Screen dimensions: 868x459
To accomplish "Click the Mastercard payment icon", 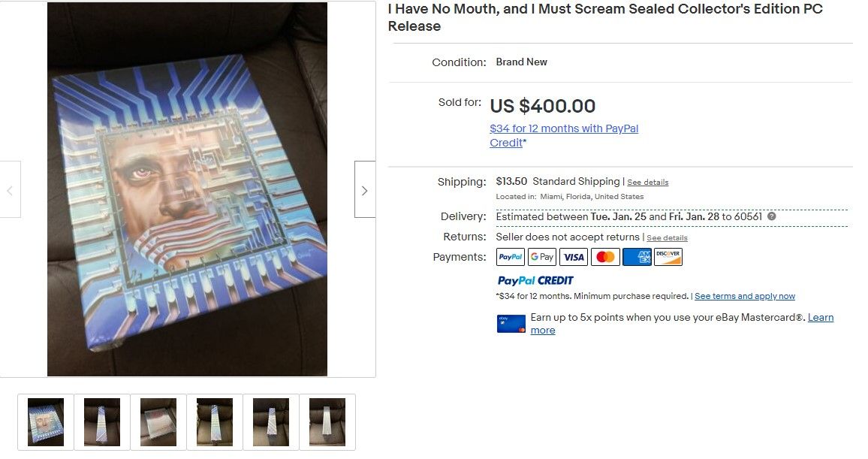I will click(604, 257).
